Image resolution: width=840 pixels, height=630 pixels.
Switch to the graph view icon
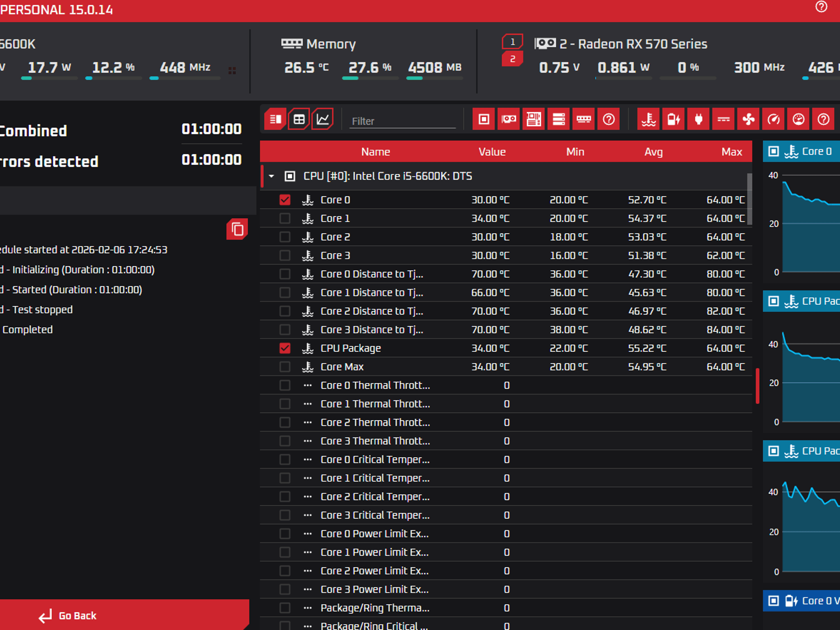pos(323,119)
